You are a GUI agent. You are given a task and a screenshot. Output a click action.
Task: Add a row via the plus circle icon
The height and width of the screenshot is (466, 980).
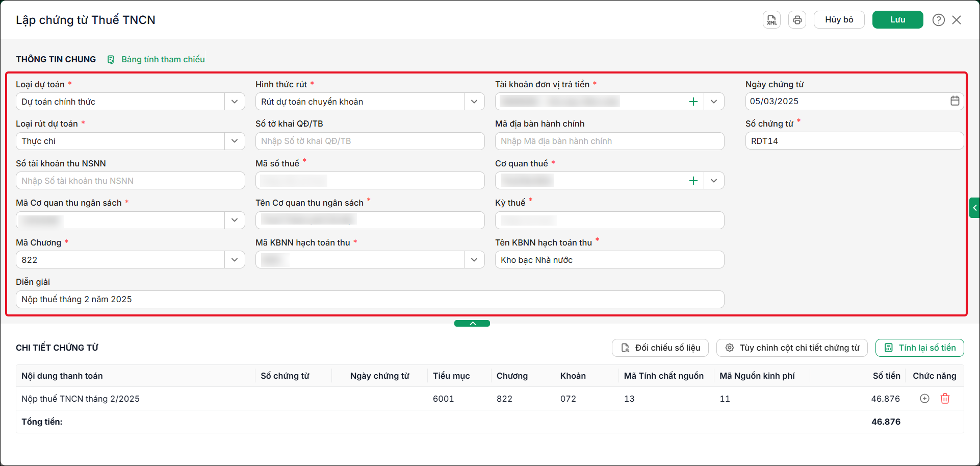tap(924, 399)
